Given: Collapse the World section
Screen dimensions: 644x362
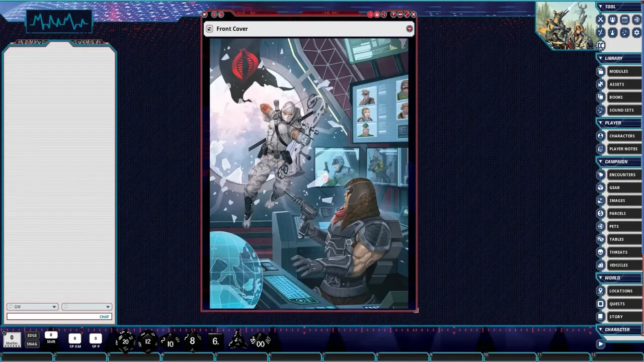Looking at the screenshot, I should tap(600, 278).
